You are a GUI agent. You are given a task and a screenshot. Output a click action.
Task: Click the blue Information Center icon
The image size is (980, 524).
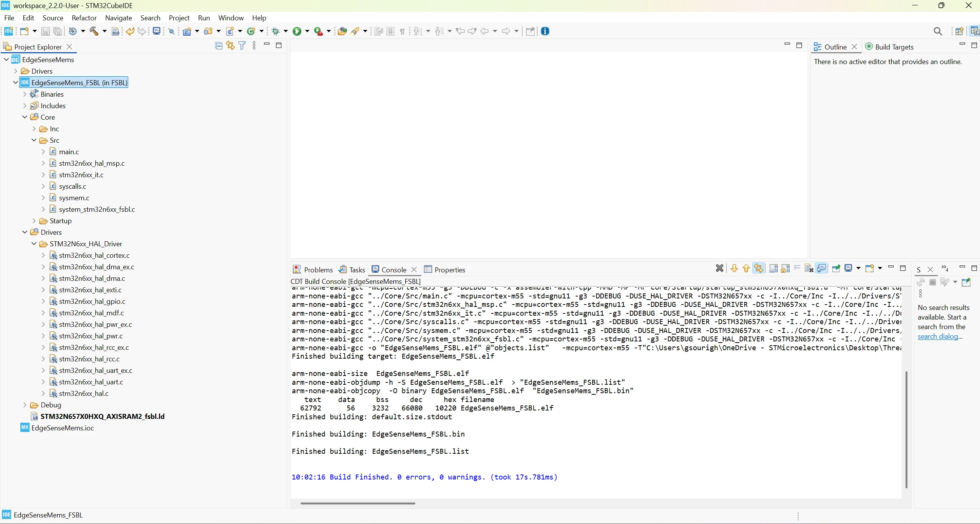545,31
